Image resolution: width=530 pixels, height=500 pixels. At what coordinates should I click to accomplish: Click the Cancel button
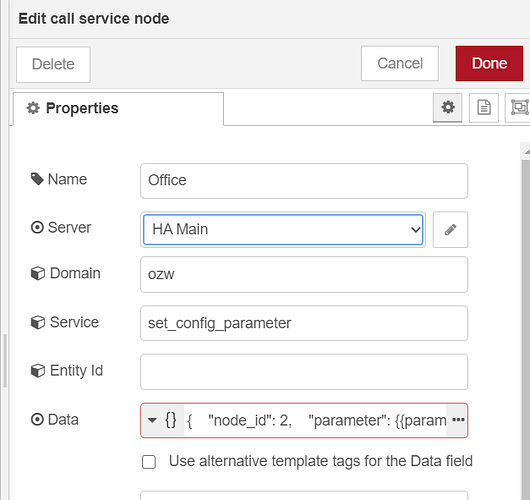tap(400, 64)
